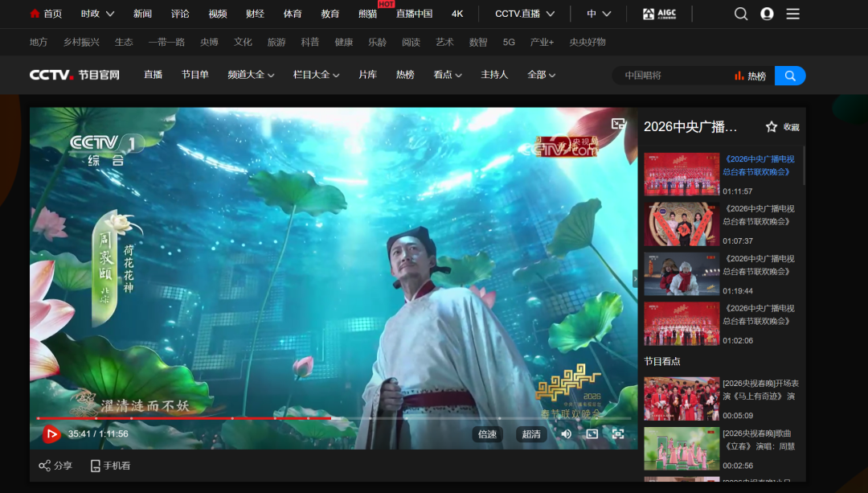The width and height of the screenshot is (868, 493).
Task: Open the hamburger menu in the top-right corner
Action: pos(792,13)
